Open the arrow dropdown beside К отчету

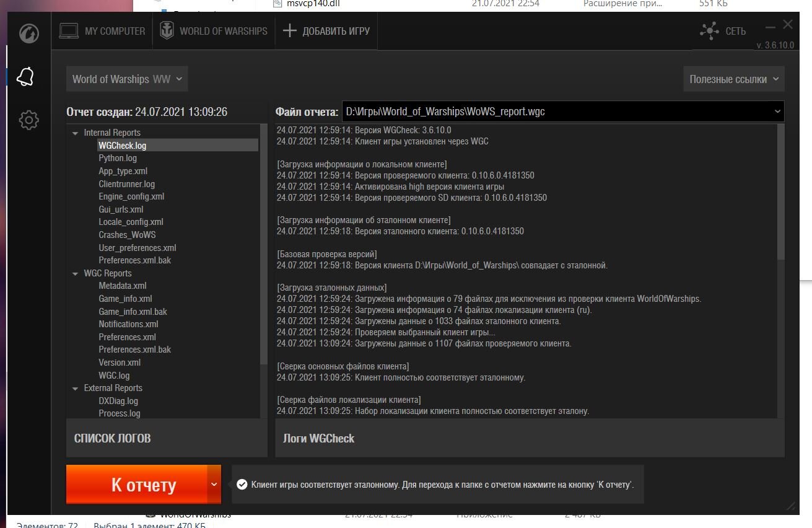point(214,484)
